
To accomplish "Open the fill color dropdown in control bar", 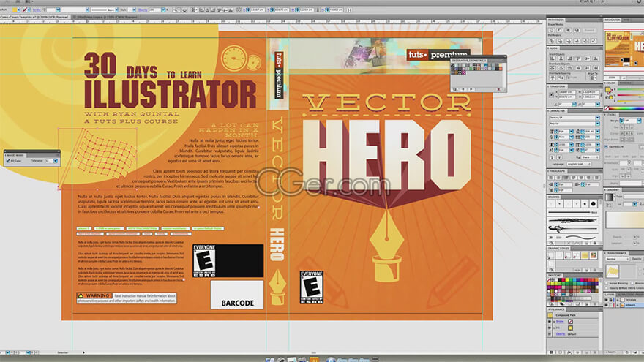I will (x=19, y=10).
